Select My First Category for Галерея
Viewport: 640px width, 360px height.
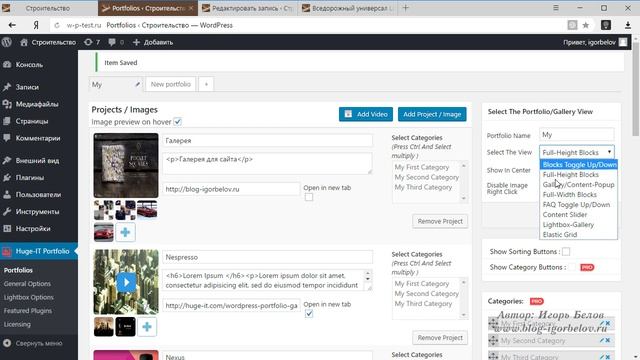click(x=422, y=167)
